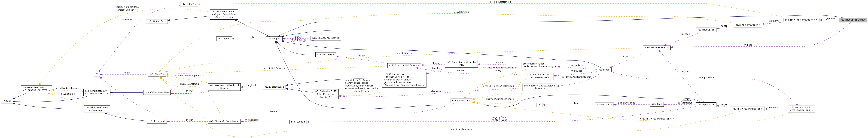Open the ns3::Ipv6Option node

coord(706,30)
